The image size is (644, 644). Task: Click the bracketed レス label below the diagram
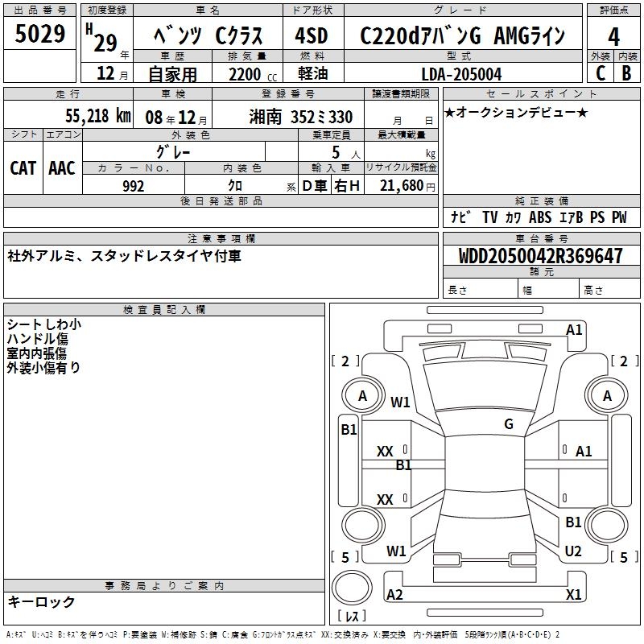click(x=352, y=617)
